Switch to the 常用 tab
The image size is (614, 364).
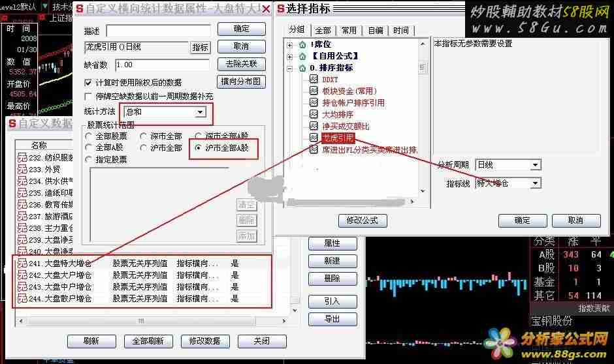[349, 31]
